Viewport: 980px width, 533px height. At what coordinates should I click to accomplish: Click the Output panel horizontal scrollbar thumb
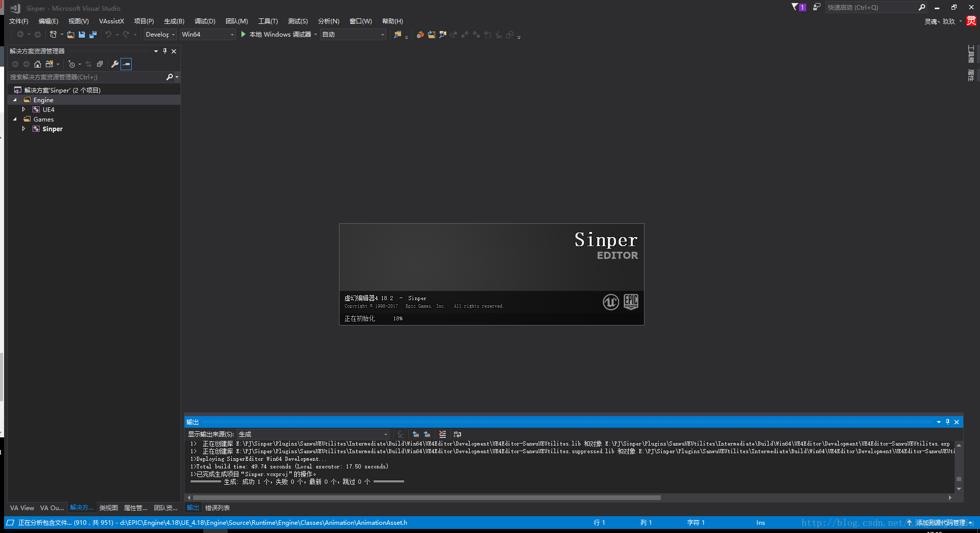[426, 497]
